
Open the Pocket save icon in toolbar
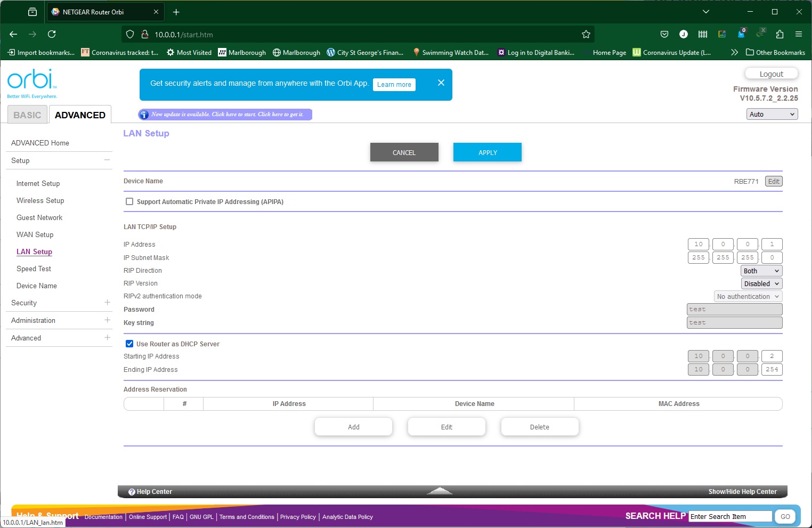(x=664, y=34)
